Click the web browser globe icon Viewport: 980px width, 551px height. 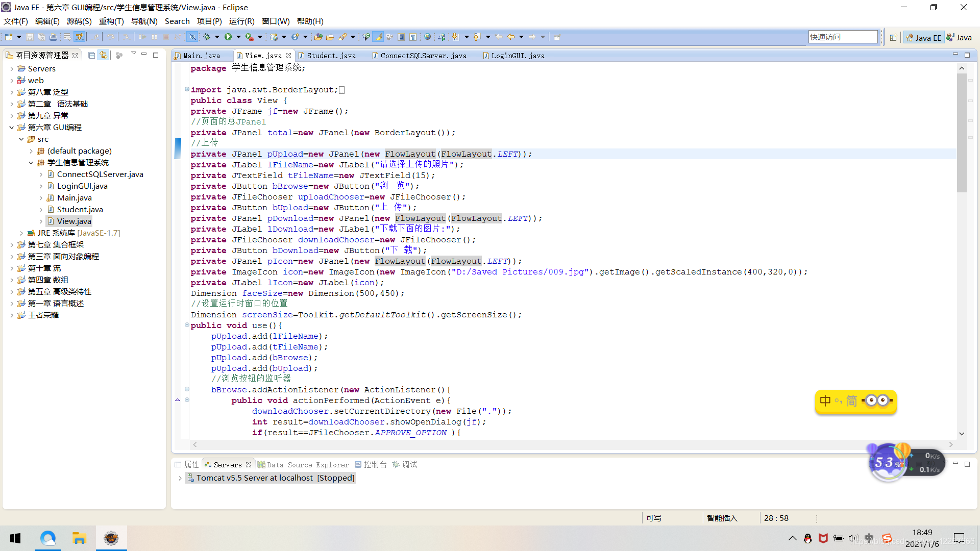[428, 37]
